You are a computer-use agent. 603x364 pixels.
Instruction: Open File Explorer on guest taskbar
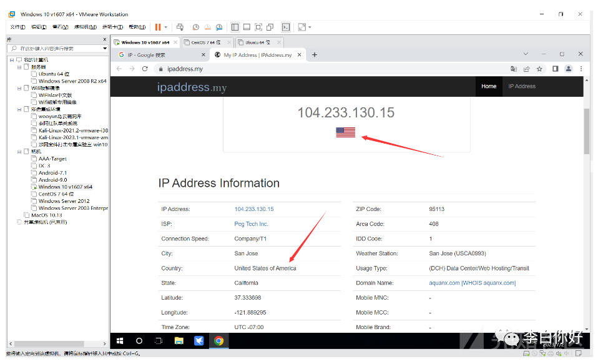[179, 341]
